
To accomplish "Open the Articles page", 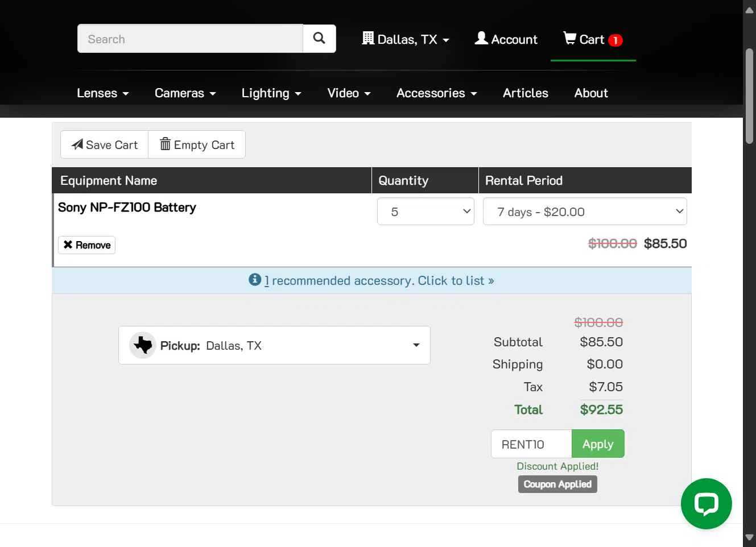I will coord(526,93).
